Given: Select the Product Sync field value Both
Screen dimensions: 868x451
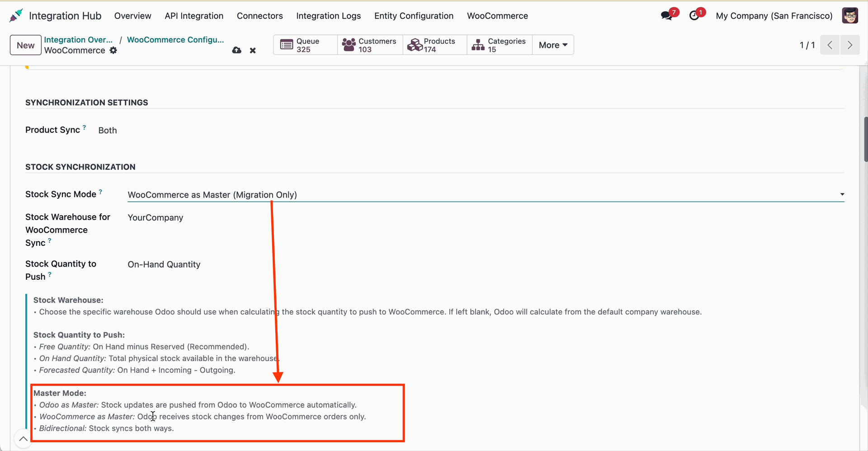Looking at the screenshot, I should (x=108, y=130).
